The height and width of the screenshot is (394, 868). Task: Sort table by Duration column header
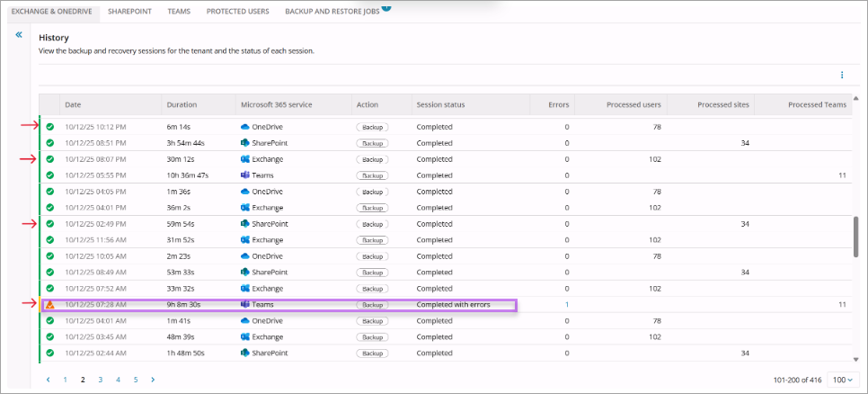[x=182, y=105]
